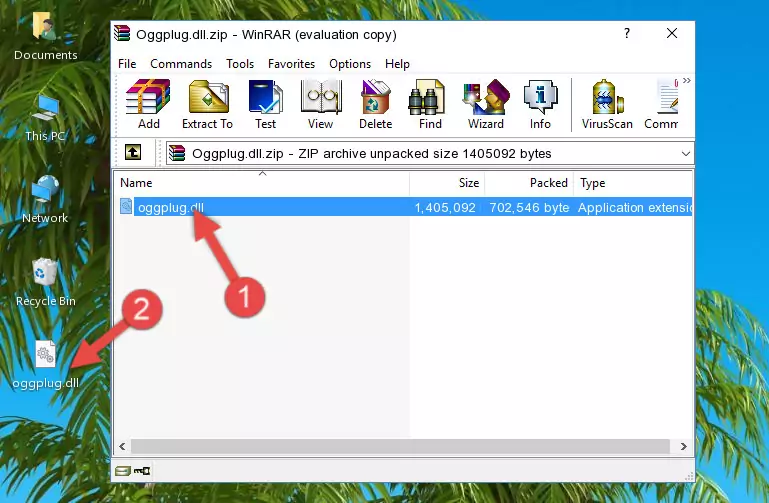Open the Favorites menu
This screenshot has width=769, height=503.
291,64
